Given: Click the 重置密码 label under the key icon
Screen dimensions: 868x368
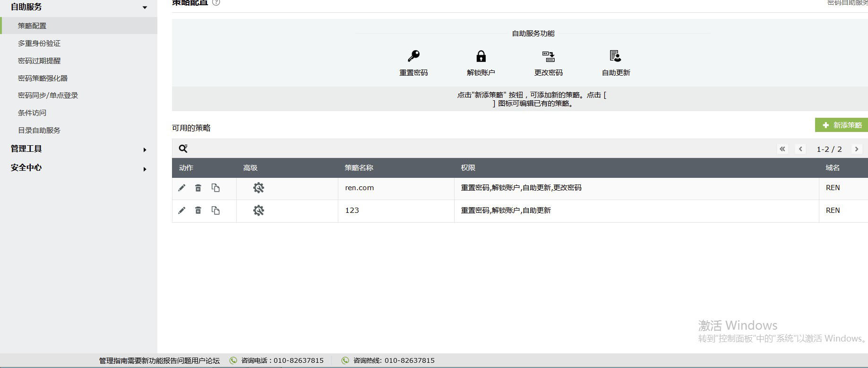Looking at the screenshot, I should point(413,72).
